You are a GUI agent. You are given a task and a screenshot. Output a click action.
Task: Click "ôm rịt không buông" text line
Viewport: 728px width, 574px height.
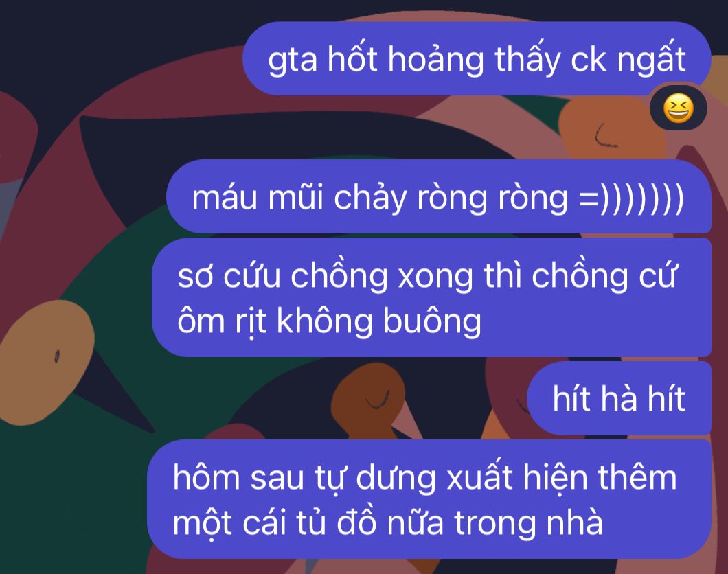(329, 321)
